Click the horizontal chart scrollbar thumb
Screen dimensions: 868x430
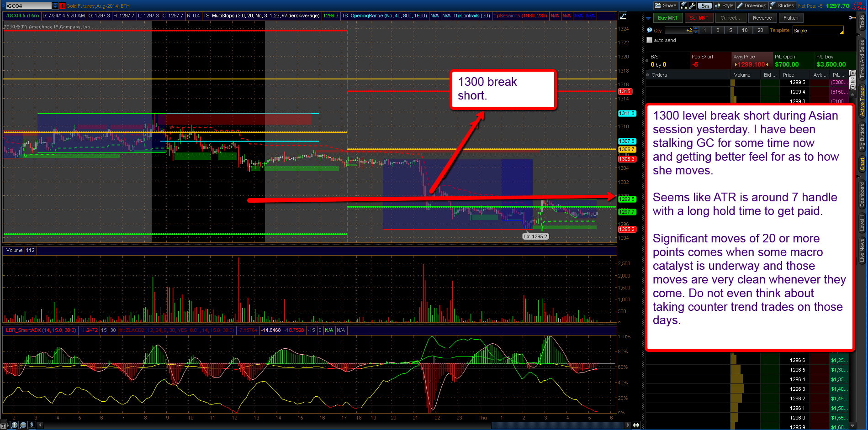coord(558,425)
